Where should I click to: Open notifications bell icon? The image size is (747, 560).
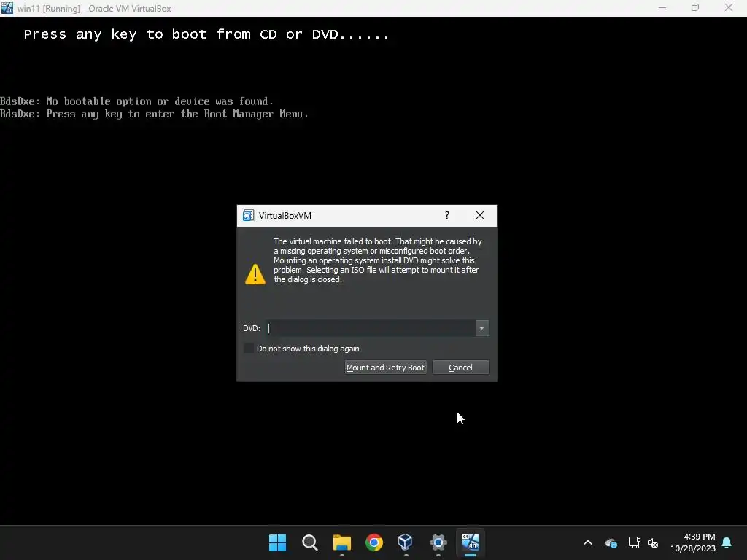coord(727,542)
